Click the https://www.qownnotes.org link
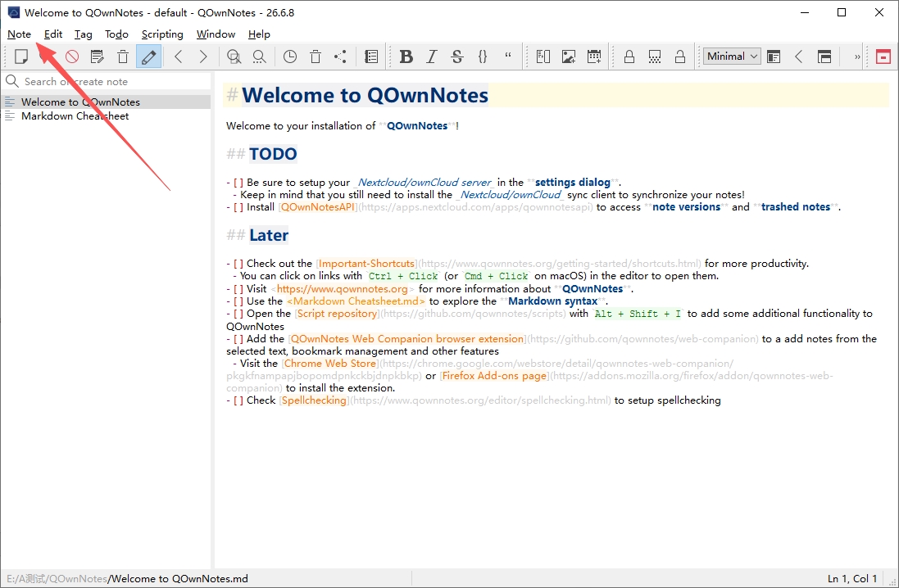Screen dimensions: 899x588 [x=343, y=289]
